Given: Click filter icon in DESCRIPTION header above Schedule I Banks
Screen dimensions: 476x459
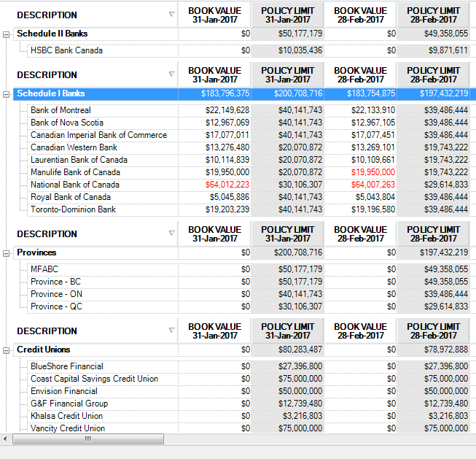Looking at the screenshot, I should point(172,74).
